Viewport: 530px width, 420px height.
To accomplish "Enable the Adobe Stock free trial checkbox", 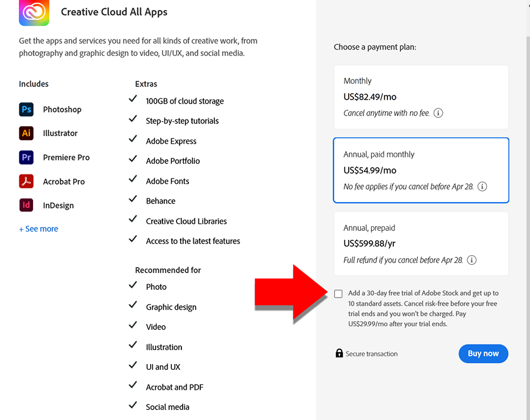I will click(338, 293).
